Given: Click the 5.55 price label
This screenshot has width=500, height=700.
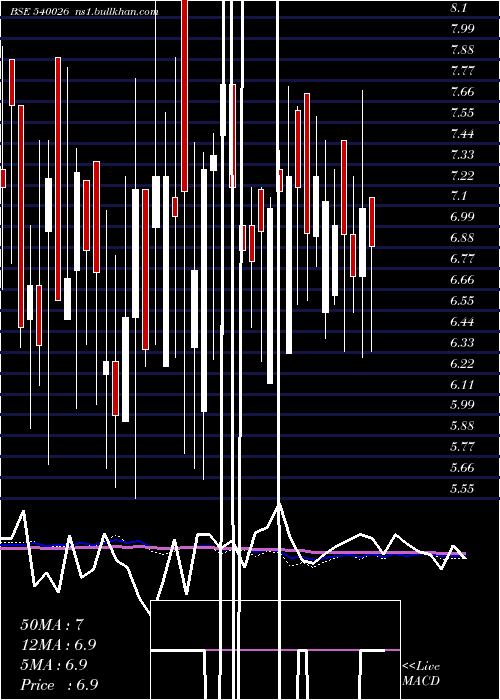Looking at the screenshot, I should tap(462, 488).
